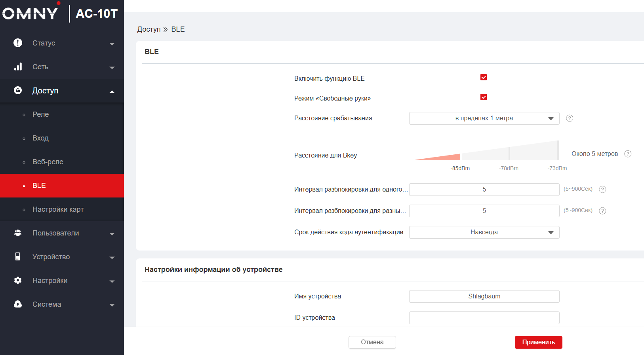Open Расстояние срабатывания dropdown
The width and height of the screenshot is (644, 355).
click(x=484, y=118)
